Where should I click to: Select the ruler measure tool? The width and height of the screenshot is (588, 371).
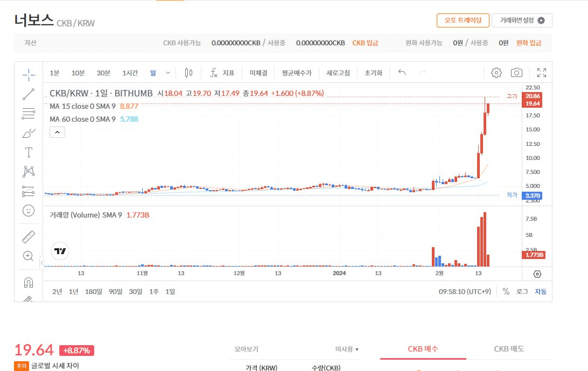[x=29, y=237]
